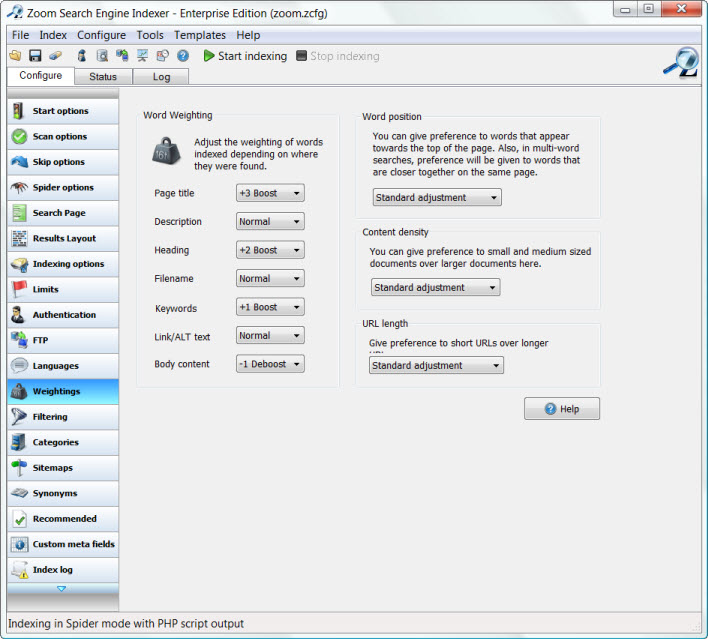The height and width of the screenshot is (639, 708).
Task: Open Search Page sidebar icon
Action: click(19, 213)
